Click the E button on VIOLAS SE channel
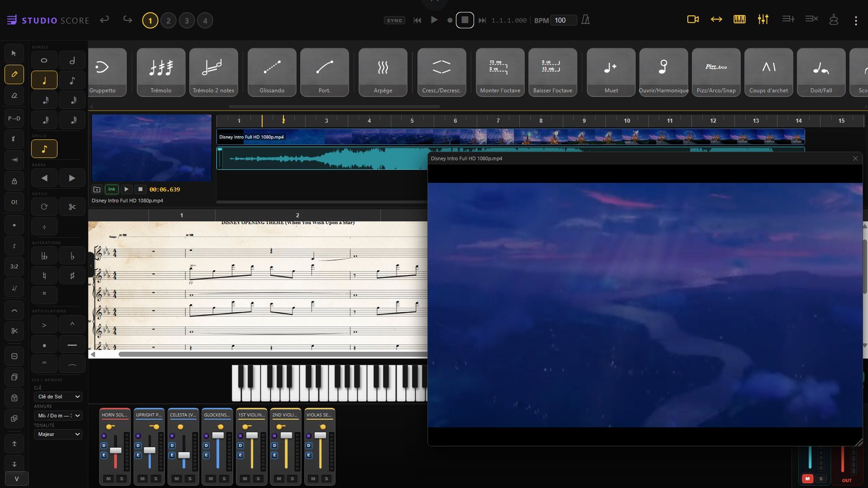The width and height of the screenshot is (868, 488). click(309, 455)
